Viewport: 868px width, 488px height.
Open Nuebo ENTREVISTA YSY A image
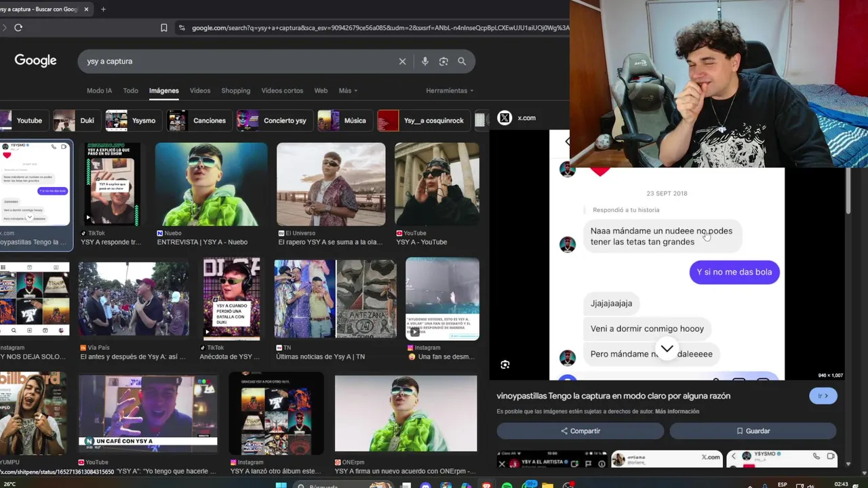[x=211, y=184]
